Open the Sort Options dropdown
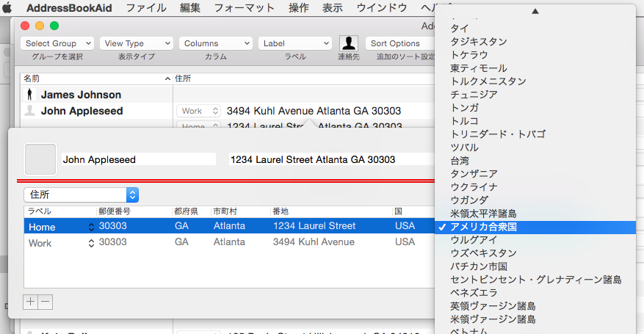The image size is (644, 334). [x=400, y=43]
